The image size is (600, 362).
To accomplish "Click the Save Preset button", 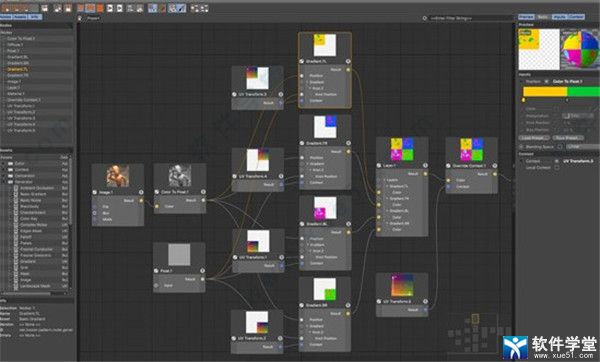I will coord(568,137).
